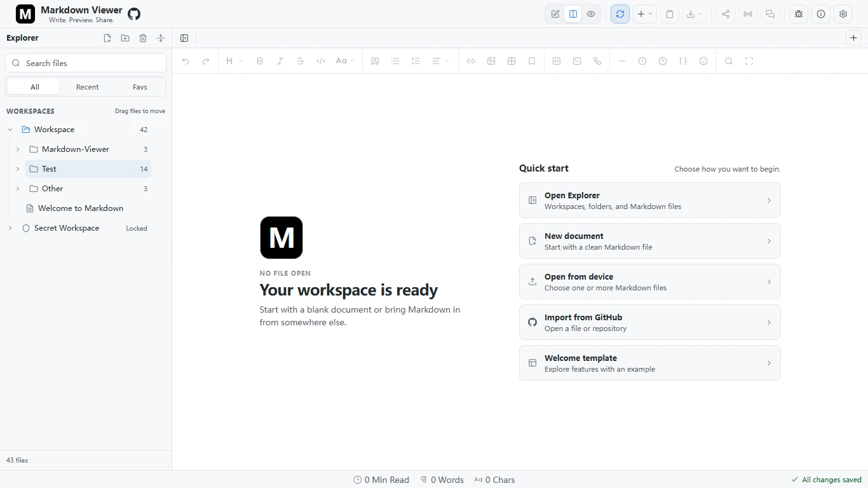
Task: Expand the Other folder chevron
Action: (x=18, y=189)
